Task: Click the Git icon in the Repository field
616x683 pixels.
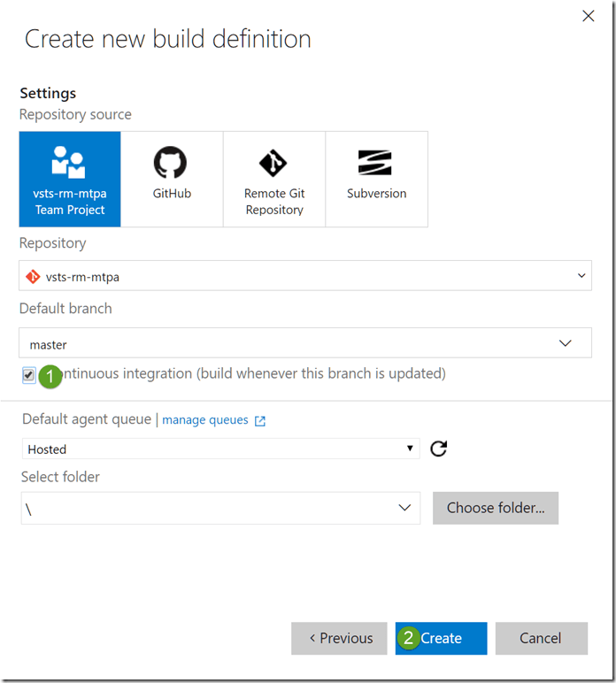Action: tap(33, 276)
